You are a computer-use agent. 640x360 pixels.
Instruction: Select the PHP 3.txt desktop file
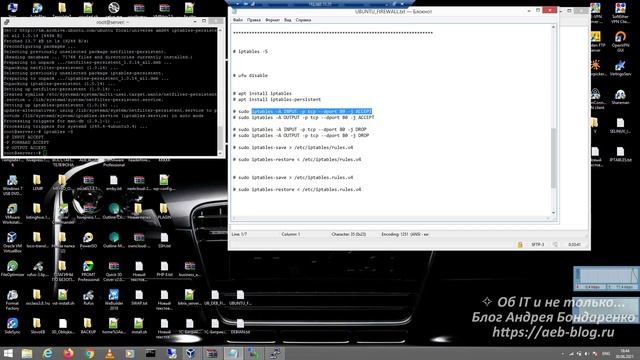click(x=164, y=269)
